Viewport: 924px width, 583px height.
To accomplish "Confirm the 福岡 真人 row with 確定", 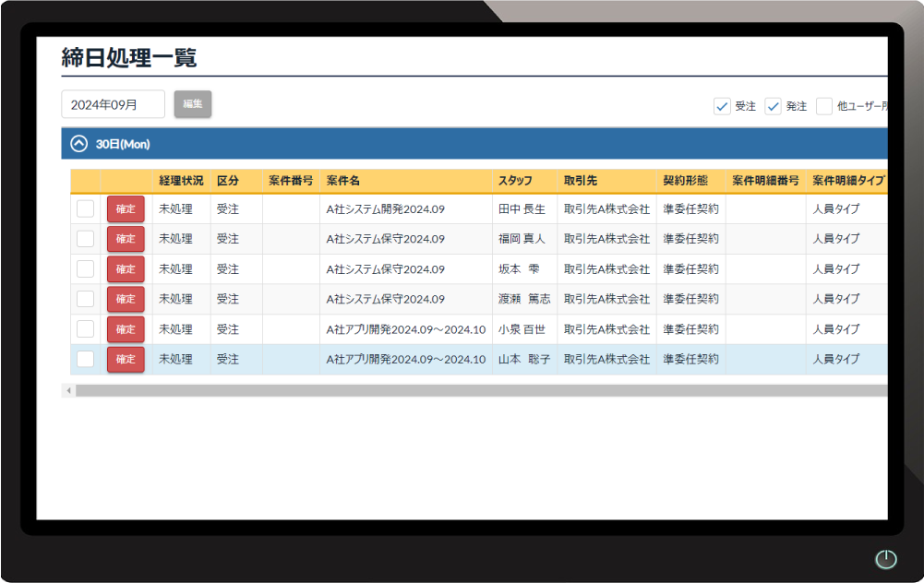I will pos(126,239).
